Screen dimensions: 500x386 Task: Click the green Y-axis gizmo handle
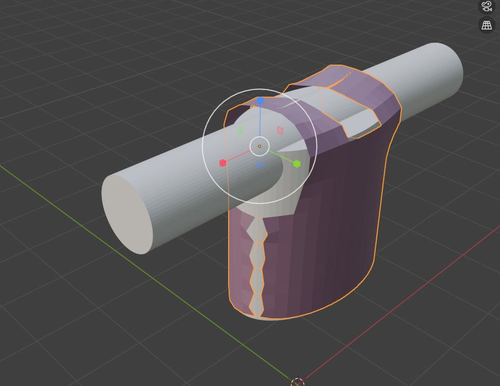[x=297, y=164]
